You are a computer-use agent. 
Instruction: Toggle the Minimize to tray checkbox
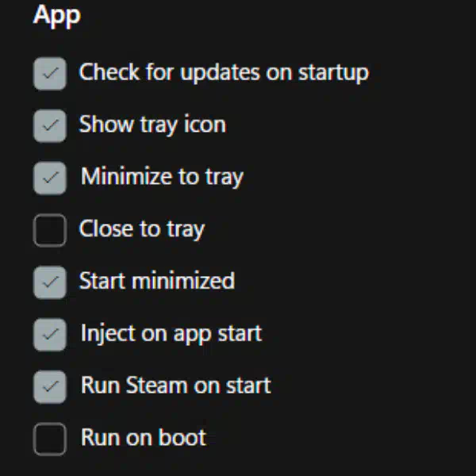tap(50, 178)
